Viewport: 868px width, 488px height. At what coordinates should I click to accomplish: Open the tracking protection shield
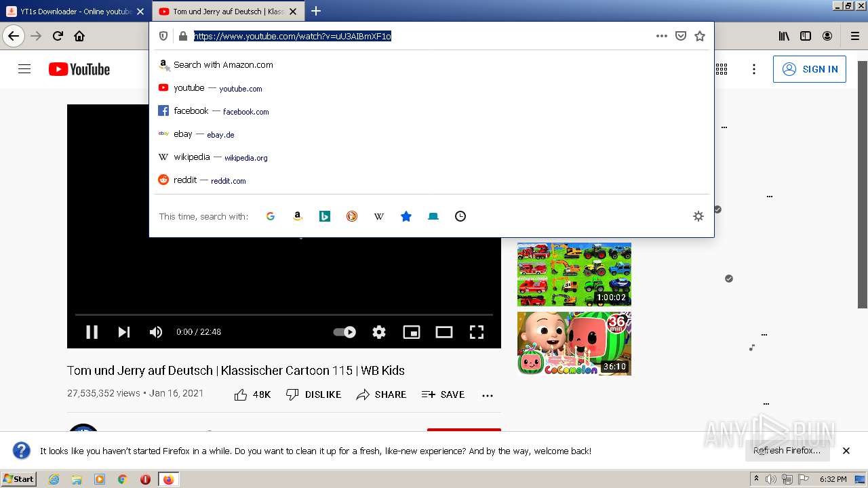coord(163,36)
